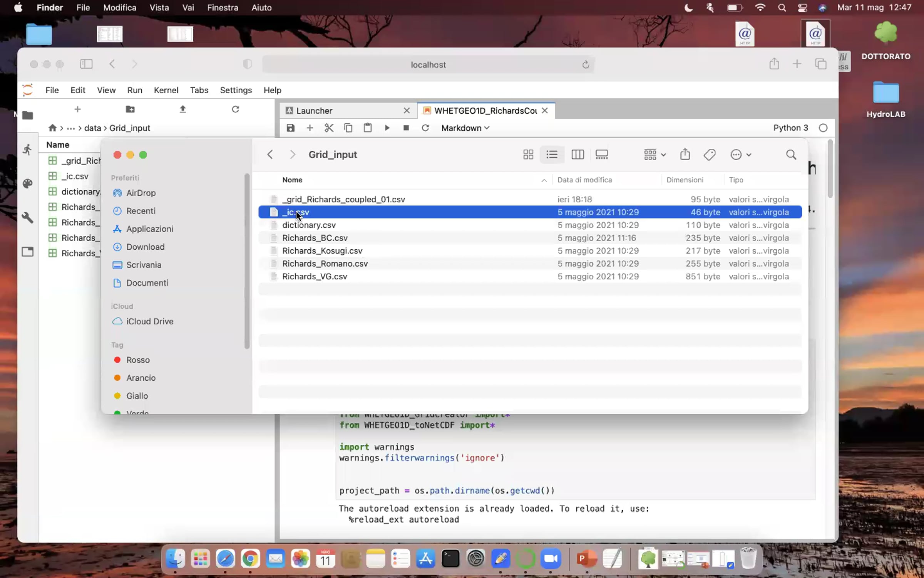Viewport: 924px width, 578px height.
Task: Open the commands palette sidebar icon
Action: pyautogui.click(x=28, y=183)
